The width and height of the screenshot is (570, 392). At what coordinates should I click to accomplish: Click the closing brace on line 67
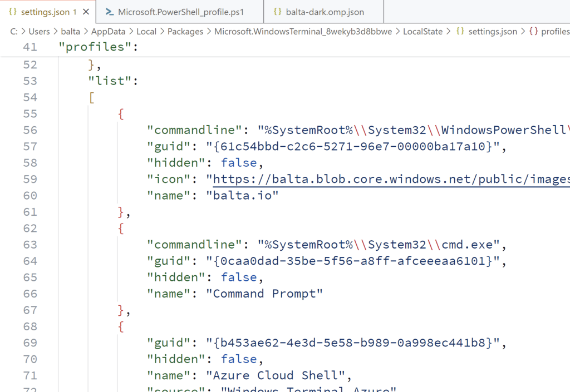(x=121, y=310)
